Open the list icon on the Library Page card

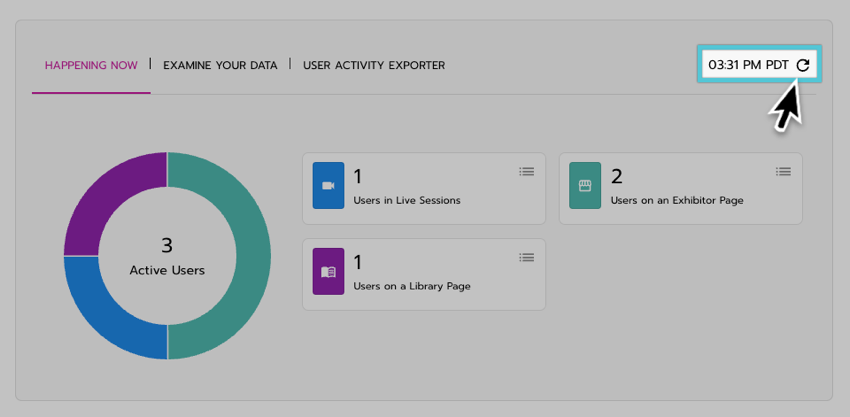pyautogui.click(x=526, y=258)
